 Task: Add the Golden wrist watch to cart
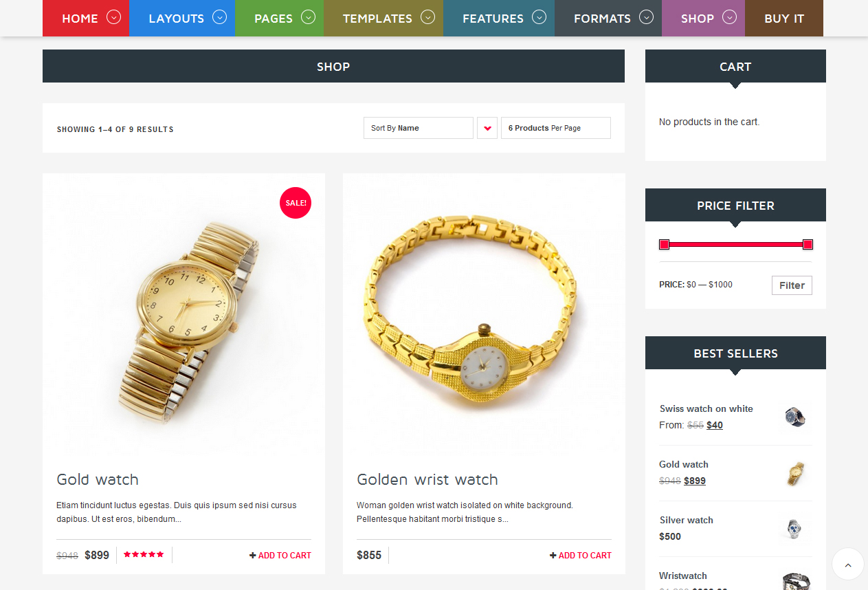click(581, 556)
